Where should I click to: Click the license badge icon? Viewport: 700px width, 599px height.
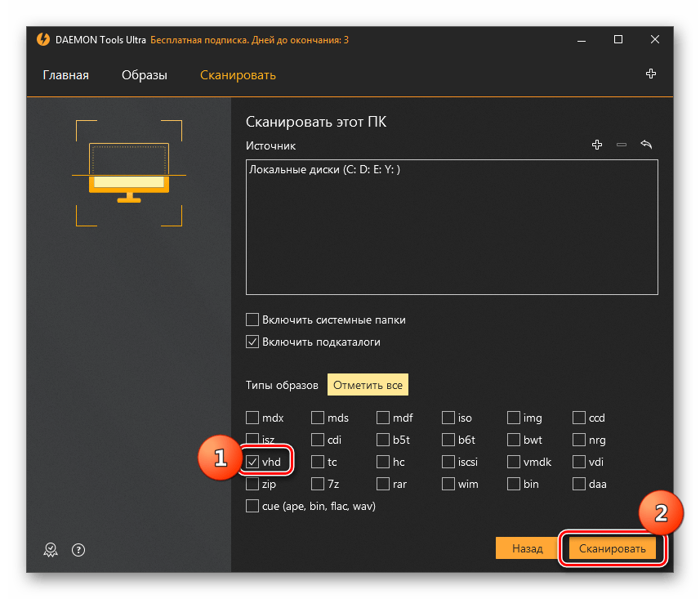tap(50, 550)
